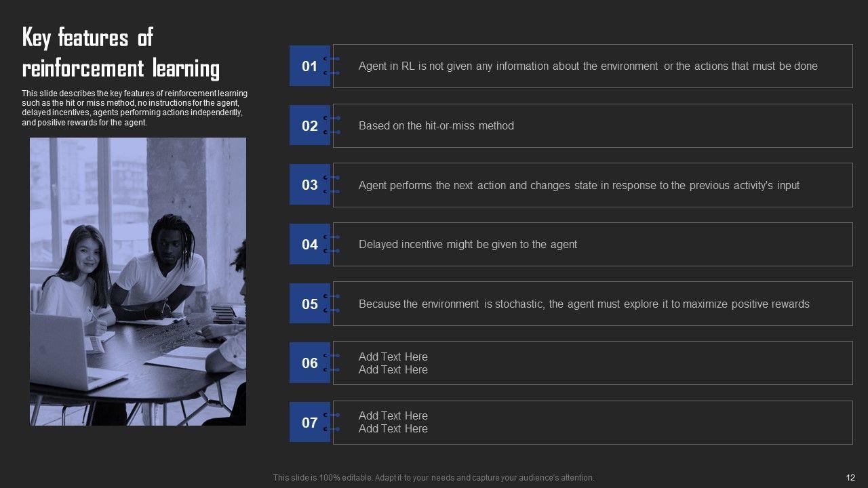Screen dimensions: 868x488
Task: Select 'Based on the hit-or-miss method' text
Action: [x=436, y=125]
